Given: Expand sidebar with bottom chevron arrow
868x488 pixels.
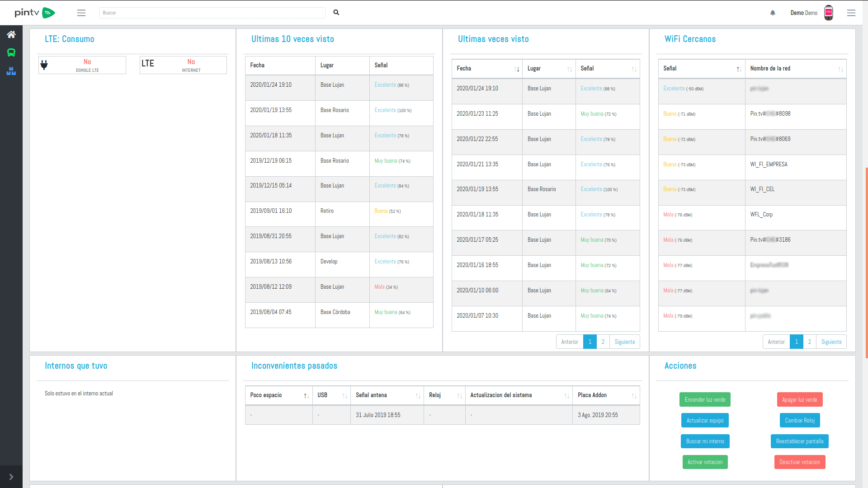Looking at the screenshot, I should 11,477.
